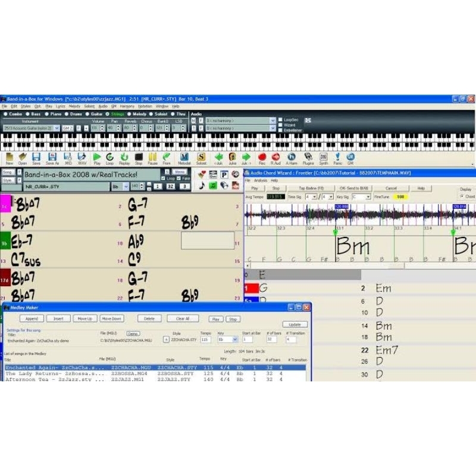Open the Harmony menu in Band-in-a-Box

[x=127, y=107]
